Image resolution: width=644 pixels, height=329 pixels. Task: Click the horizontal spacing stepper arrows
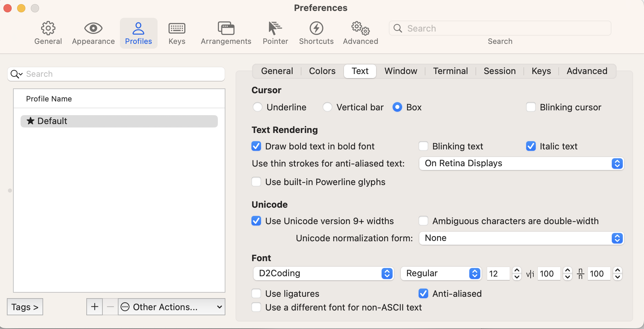pyautogui.click(x=568, y=273)
